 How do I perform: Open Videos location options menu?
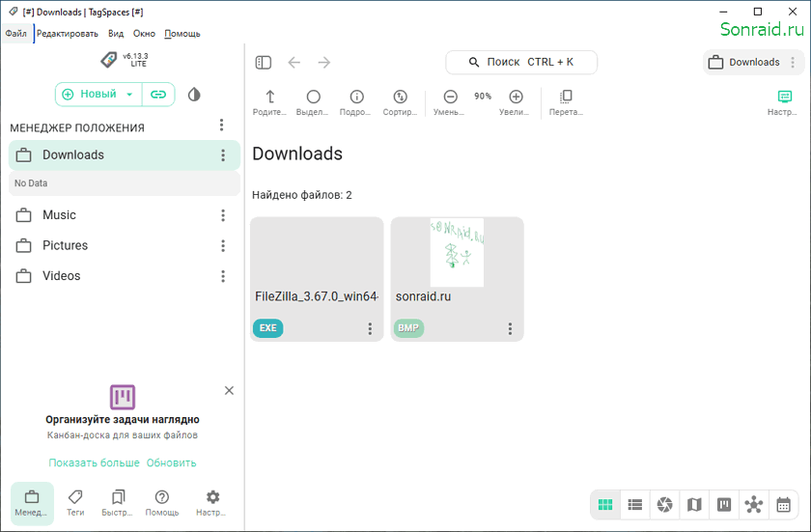pyautogui.click(x=223, y=276)
